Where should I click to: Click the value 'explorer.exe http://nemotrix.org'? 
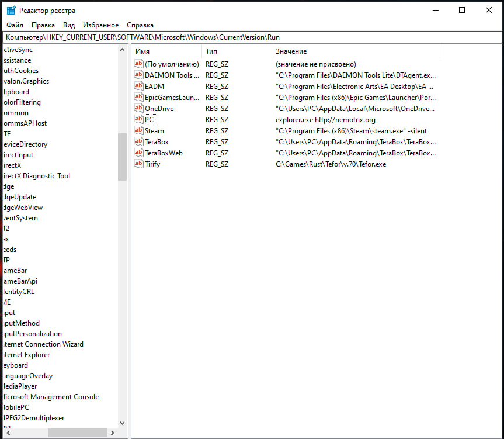(325, 120)
